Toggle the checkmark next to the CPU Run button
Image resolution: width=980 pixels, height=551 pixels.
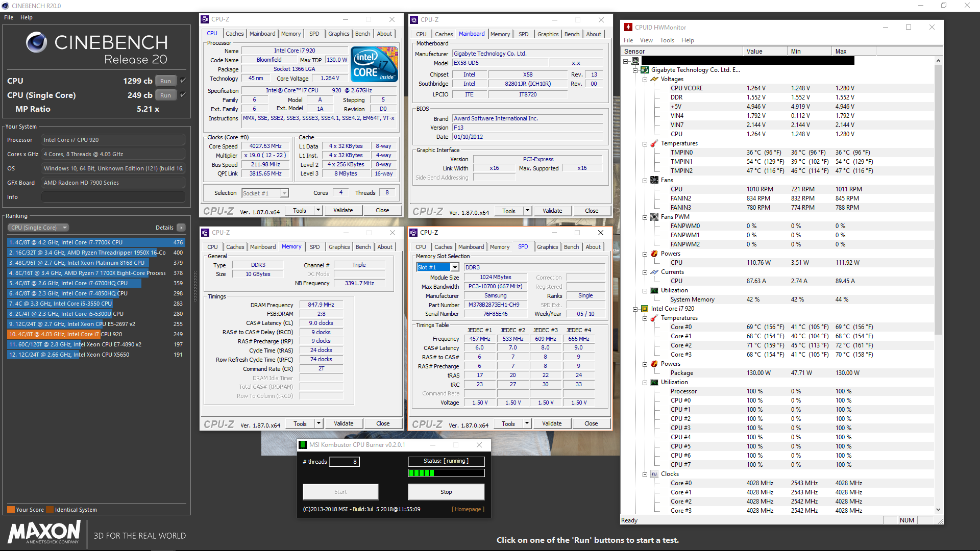click(x=182, y=80)
